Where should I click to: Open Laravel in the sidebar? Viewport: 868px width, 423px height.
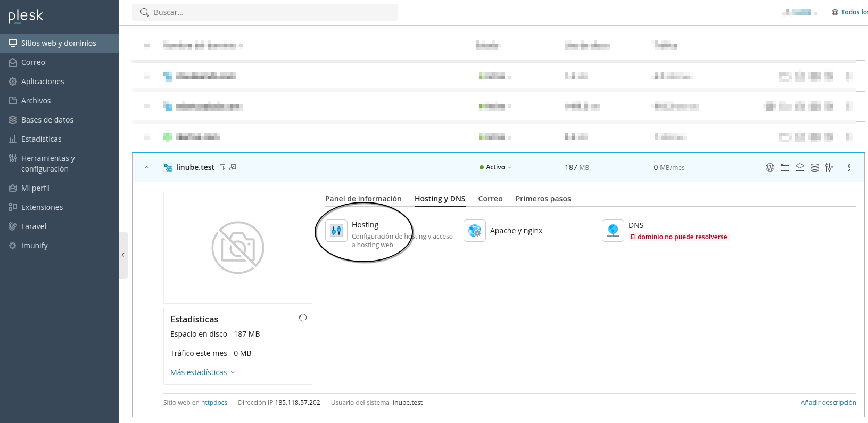60,226
